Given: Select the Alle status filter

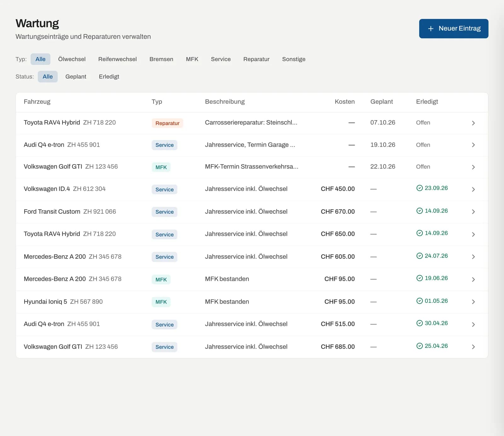Looking at the screenshot, I should click(x=48, y=76).
